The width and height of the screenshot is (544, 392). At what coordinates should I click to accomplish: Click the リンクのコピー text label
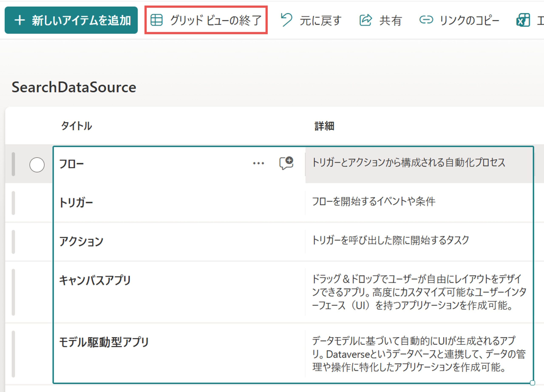coord(469,20)
